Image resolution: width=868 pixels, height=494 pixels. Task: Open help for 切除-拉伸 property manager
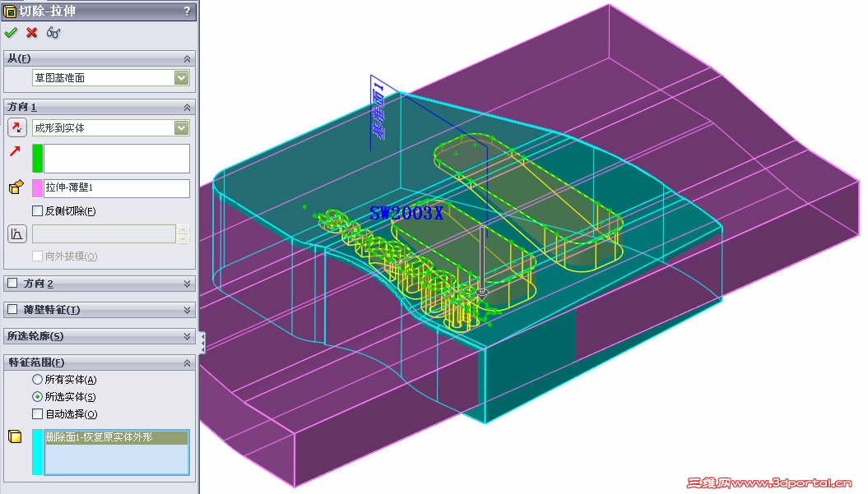(187, 11)
